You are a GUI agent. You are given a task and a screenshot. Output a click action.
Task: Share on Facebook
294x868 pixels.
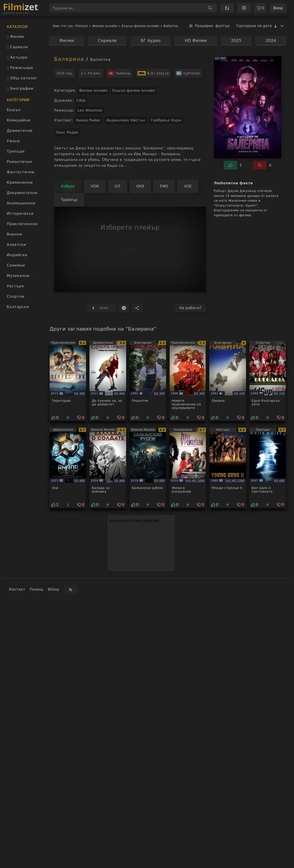(101, 308)
